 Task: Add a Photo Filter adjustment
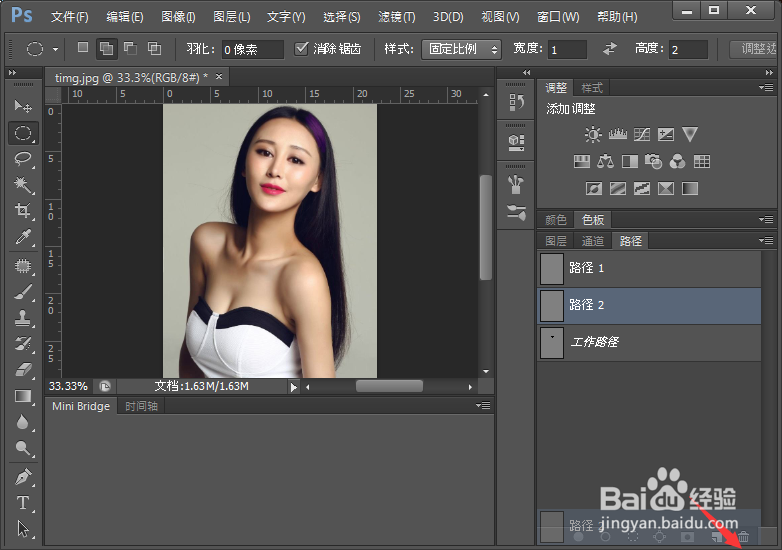tap(653, 161)
